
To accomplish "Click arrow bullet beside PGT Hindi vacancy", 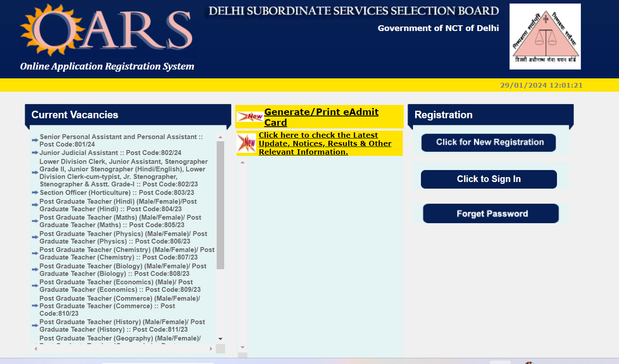I will tap(35, 205).
